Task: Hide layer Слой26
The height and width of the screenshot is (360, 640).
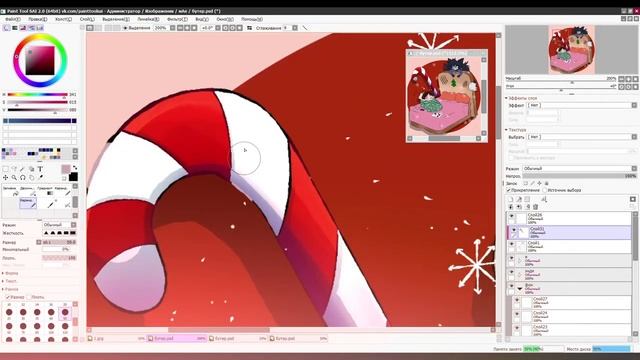Action: coord(511,215)
